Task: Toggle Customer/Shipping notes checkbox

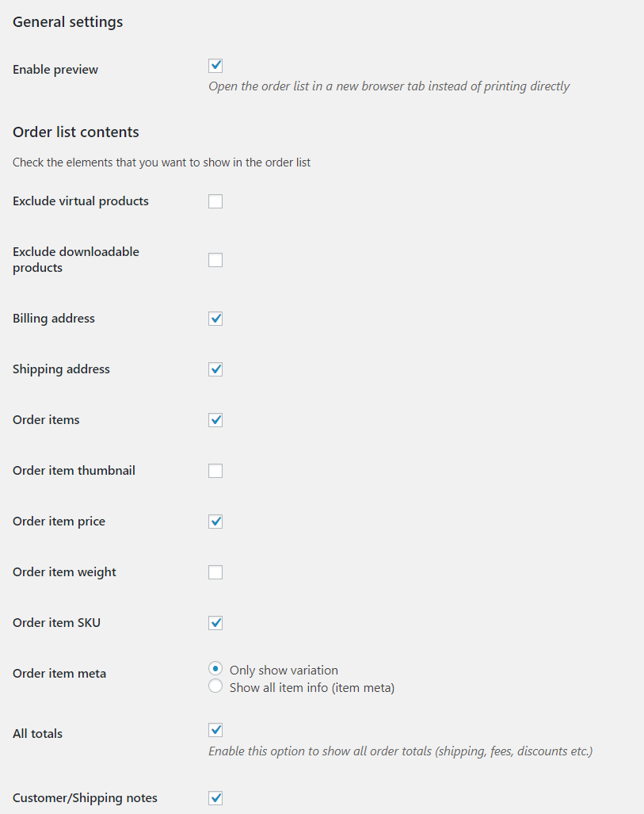Action: pyautogui.click(x=215, y=798)
